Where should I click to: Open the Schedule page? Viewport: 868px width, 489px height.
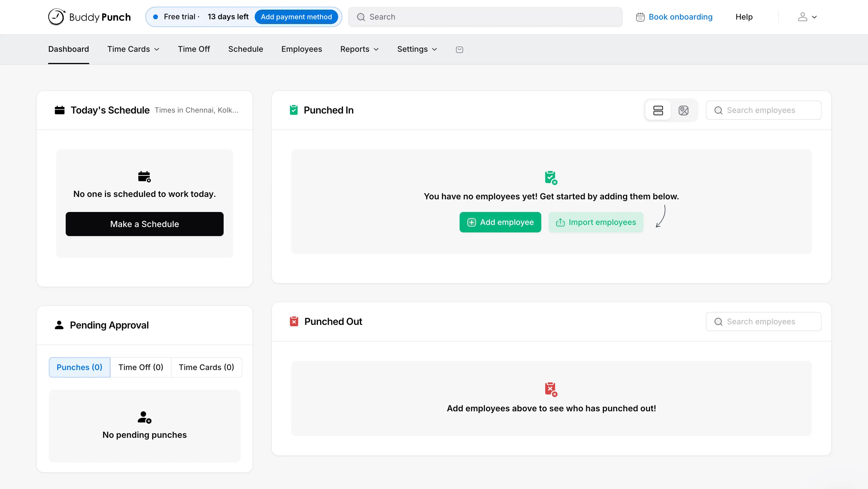pos(245,49)
